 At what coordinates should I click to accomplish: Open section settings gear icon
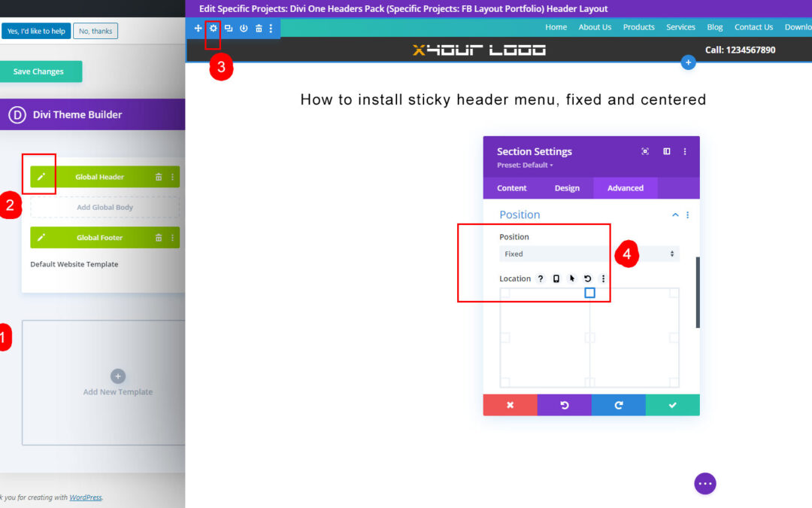213,28
